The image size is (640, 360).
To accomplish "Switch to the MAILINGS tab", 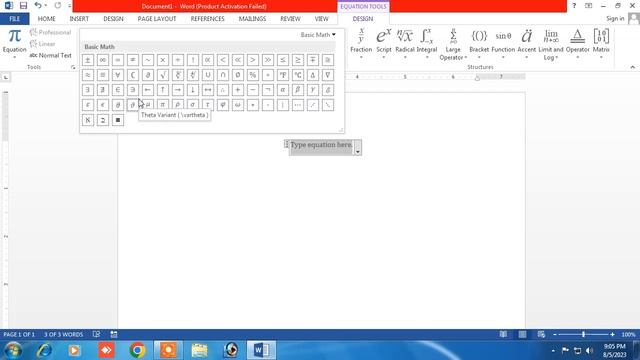I will (252, 19).
